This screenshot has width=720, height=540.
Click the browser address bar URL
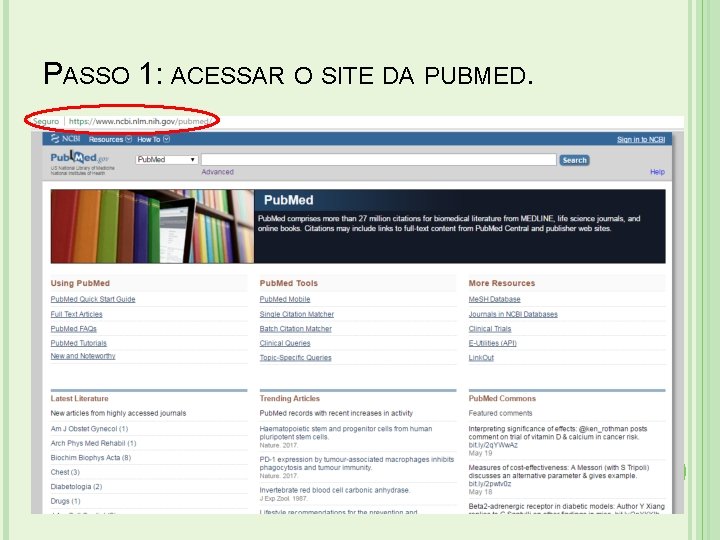(140, 121)
